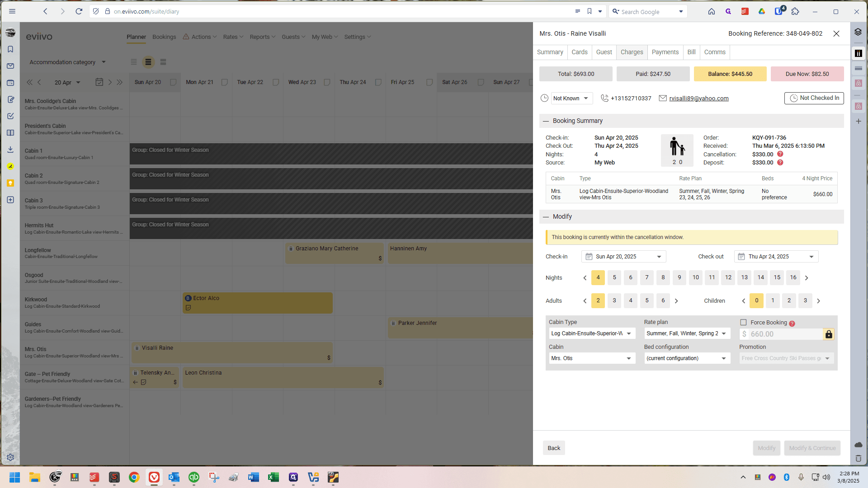
Task: Toggle the Thu Apr 24 column checkbox
Action: click(378, 82)
